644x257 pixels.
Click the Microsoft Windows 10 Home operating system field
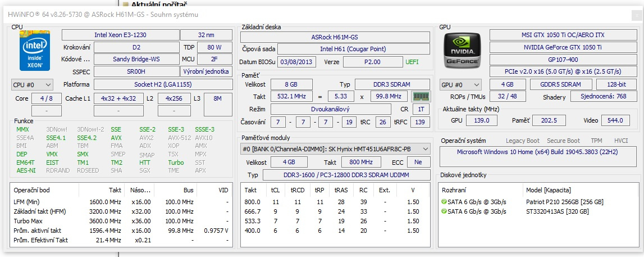537,156
